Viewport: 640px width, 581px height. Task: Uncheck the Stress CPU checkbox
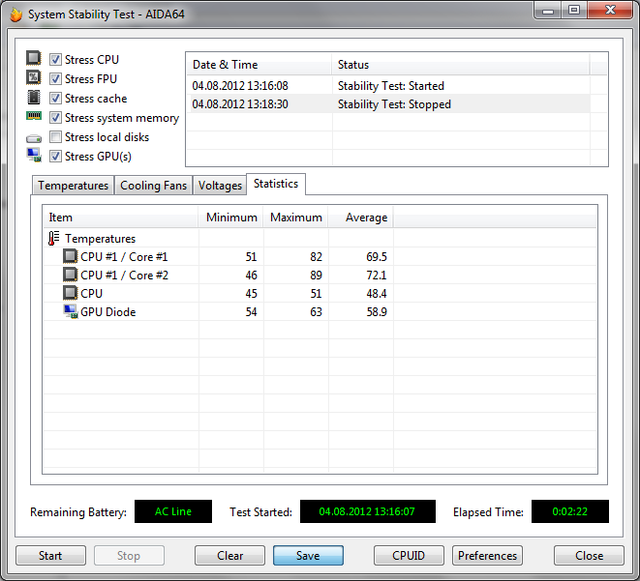pyautogui.click(x=56, y=60)
